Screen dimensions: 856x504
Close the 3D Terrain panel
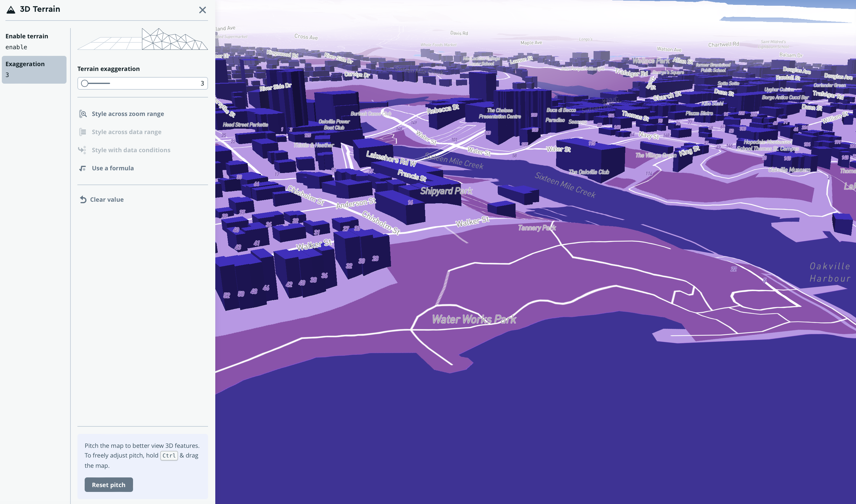202,10
